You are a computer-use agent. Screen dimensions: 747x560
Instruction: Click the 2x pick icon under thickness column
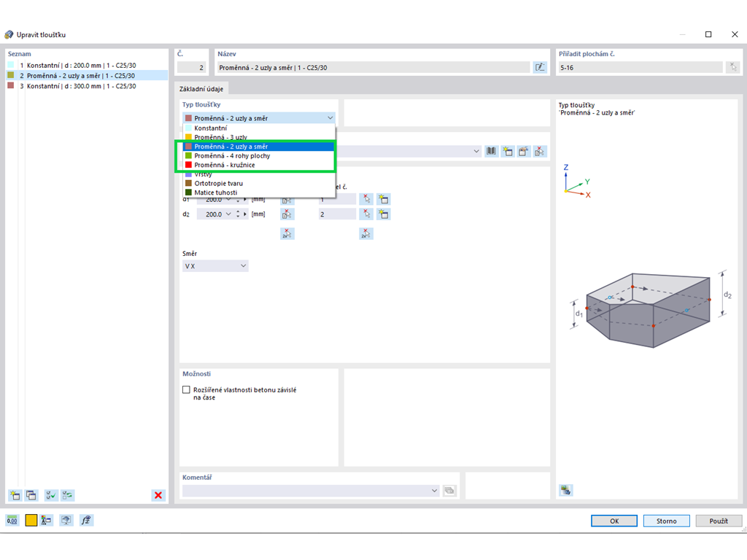point(287,233)
